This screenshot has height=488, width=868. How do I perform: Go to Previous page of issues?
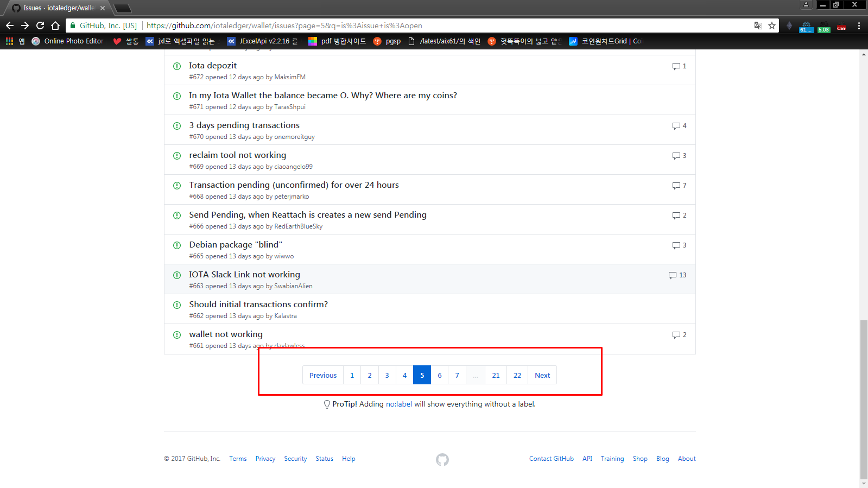click(x=323, y=375)
